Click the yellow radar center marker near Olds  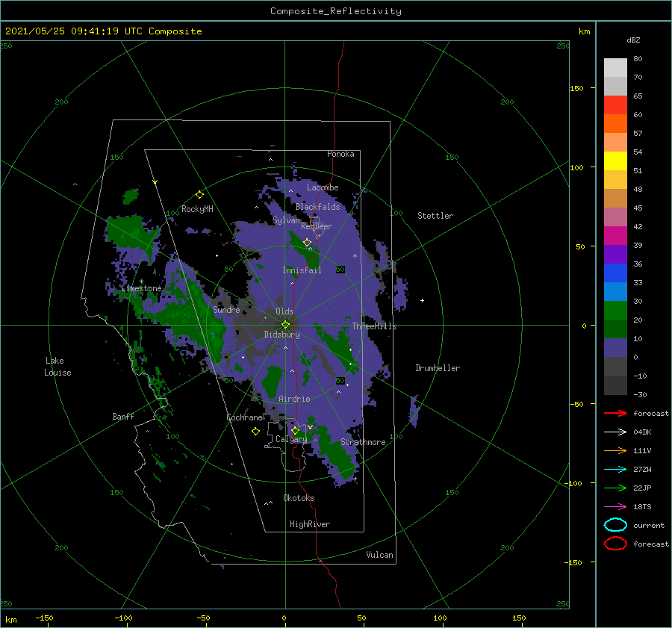coord(285,325)
